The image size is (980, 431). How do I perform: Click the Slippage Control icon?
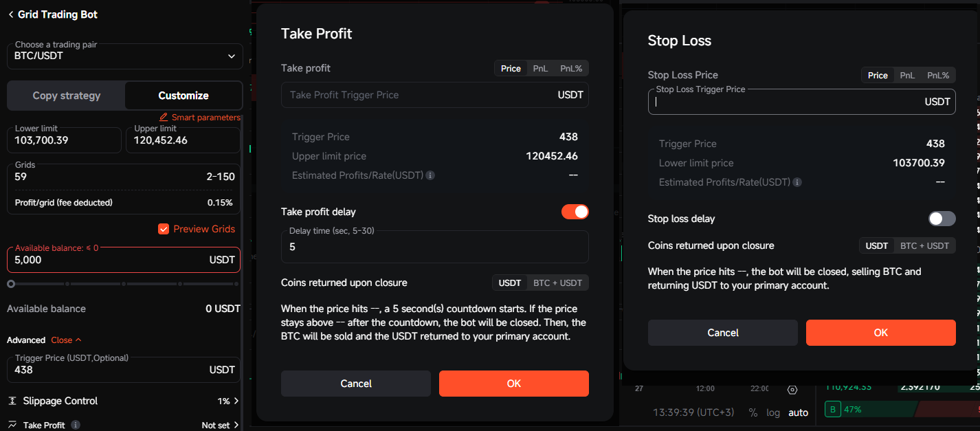click(x=12, y=401)
